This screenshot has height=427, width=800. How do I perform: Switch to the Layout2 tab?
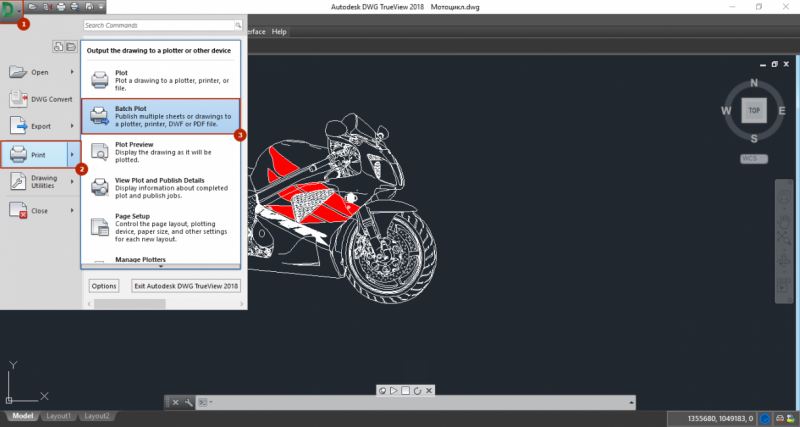coord(97,416)
